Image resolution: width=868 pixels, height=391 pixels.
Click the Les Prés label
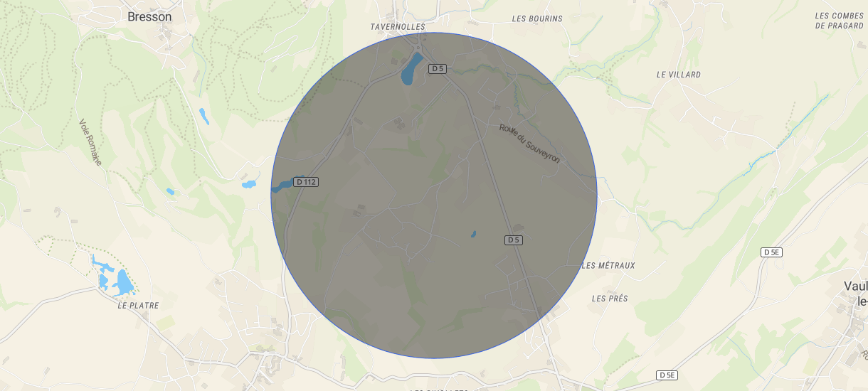610,299
